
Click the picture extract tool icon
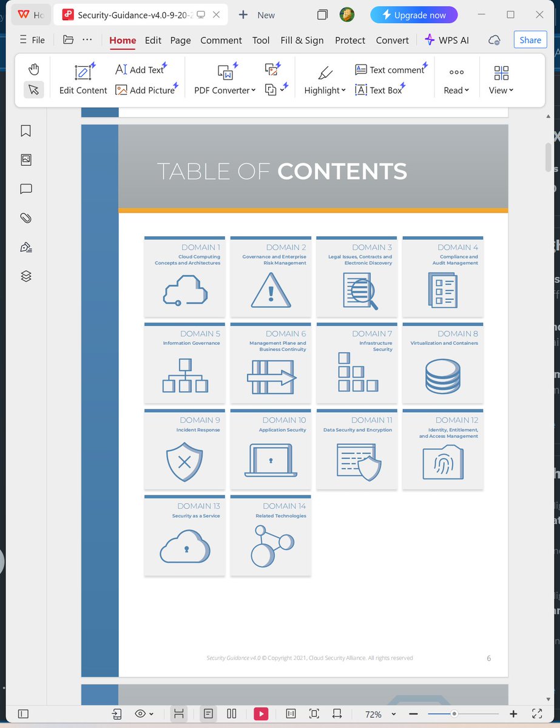coord(272,69)
